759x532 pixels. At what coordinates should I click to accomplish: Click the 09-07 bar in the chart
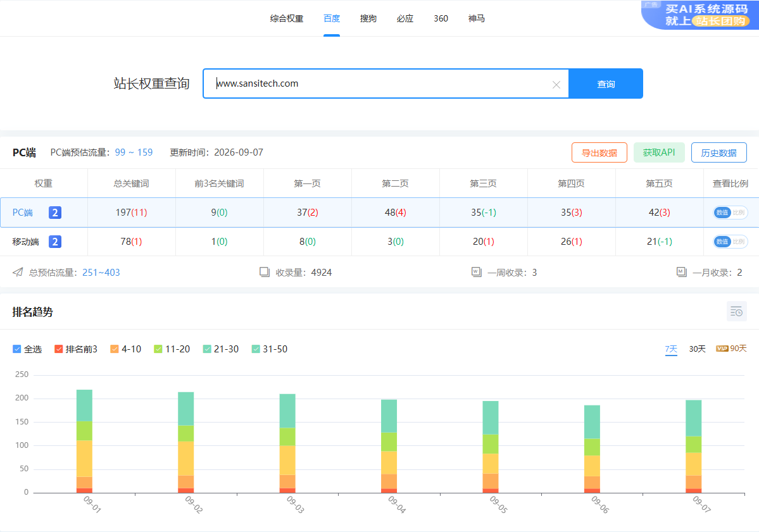tap(694, 447)
